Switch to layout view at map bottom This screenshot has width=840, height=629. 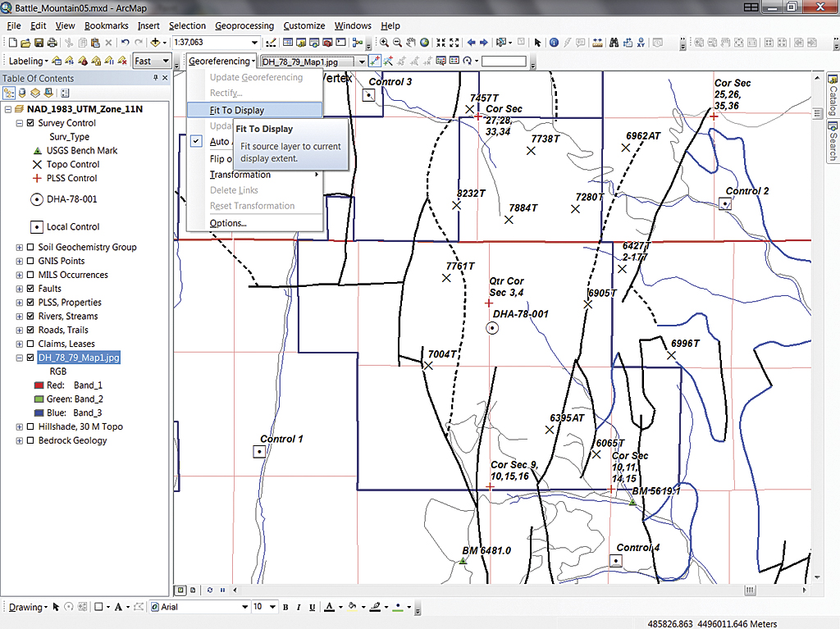tap(193, 590)
